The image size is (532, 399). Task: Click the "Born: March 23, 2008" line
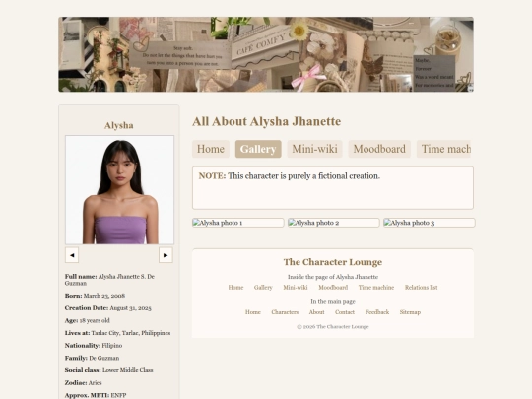[x=95, y=296]
